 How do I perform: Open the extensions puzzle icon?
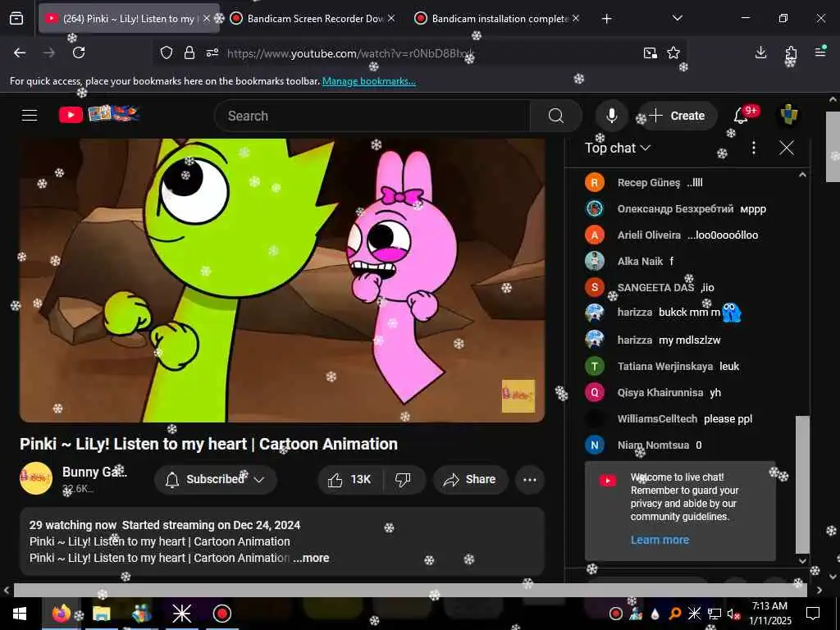791,52
